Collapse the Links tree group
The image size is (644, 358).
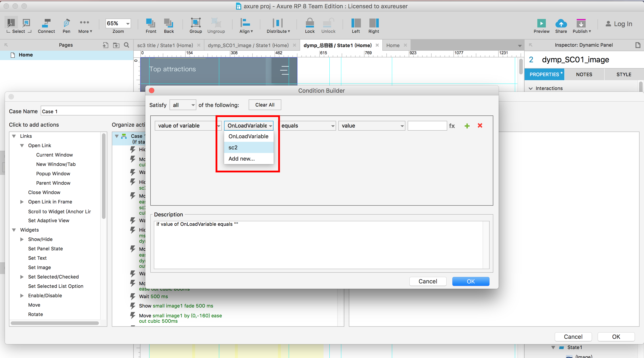(14, 136)
